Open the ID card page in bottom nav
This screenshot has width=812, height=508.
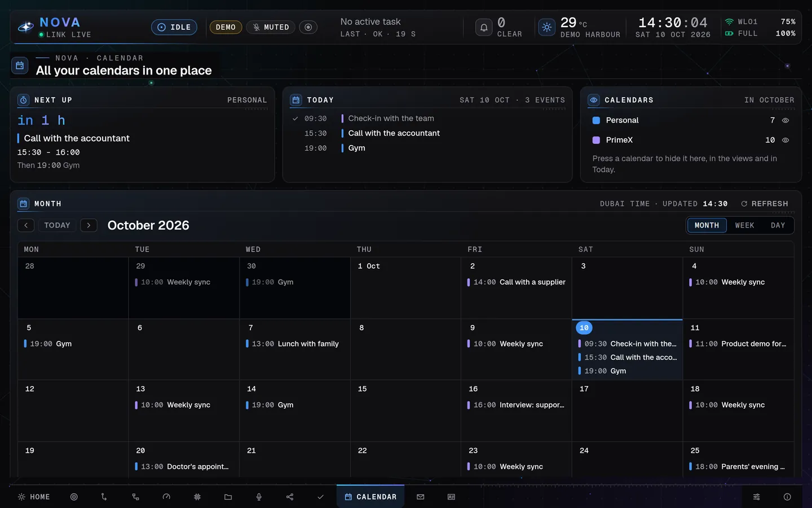pos(451,497)
